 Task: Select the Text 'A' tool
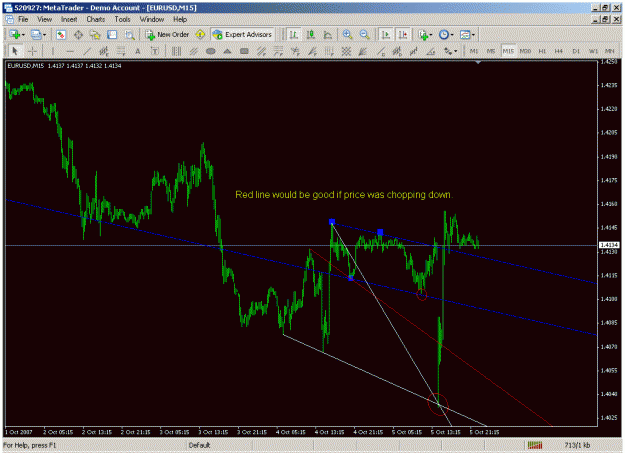[x=138, y=51]
